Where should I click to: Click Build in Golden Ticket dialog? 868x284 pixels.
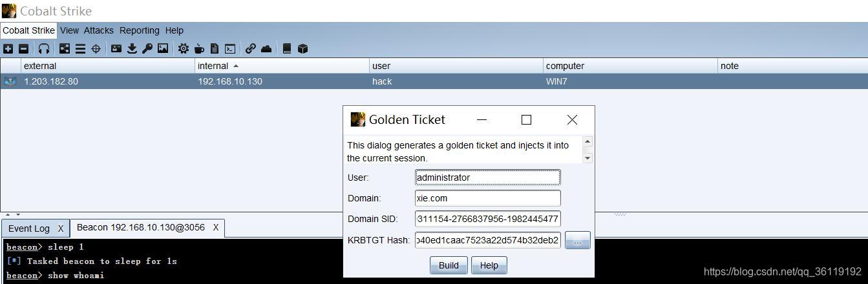449,265
